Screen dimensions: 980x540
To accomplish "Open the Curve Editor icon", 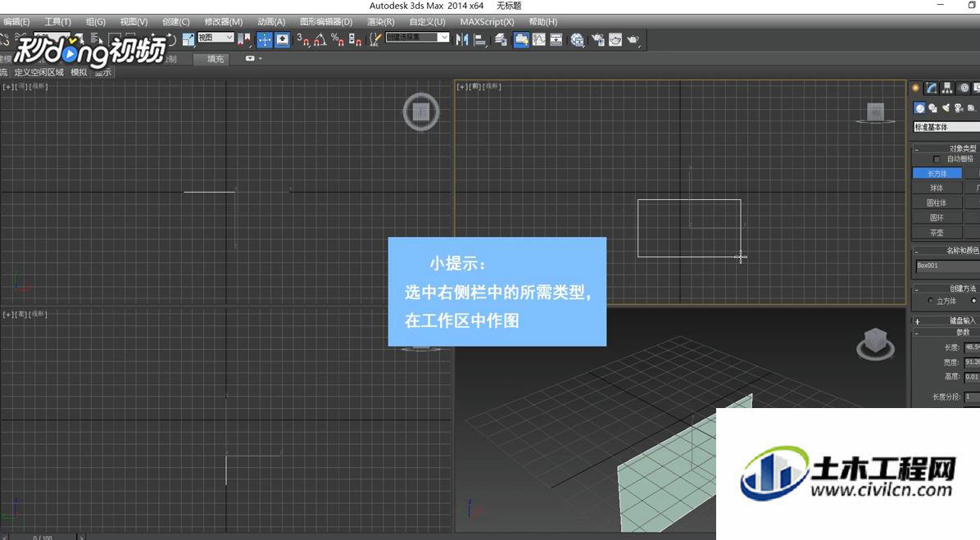I will pos(538,40).
